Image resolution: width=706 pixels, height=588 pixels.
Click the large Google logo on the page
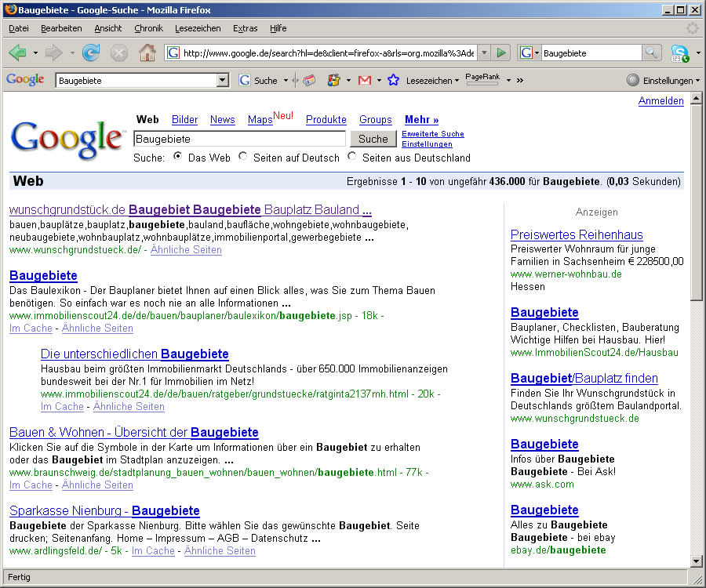pos(67,139)
